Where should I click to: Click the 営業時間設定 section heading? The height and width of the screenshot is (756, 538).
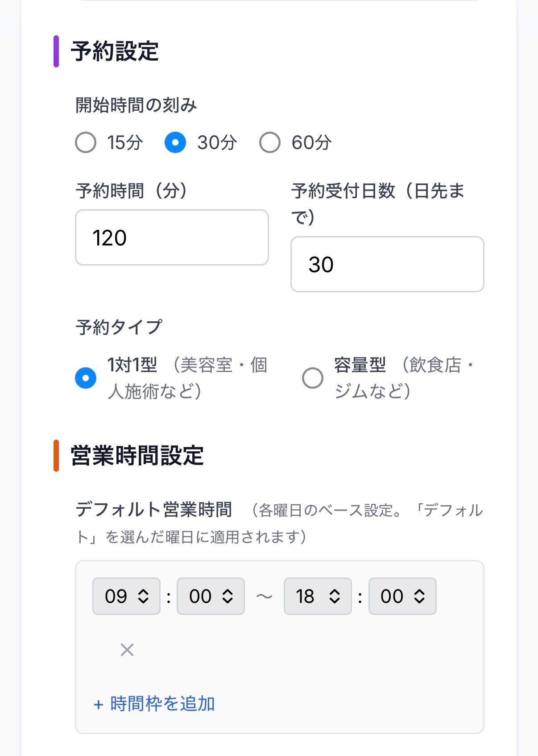(137, 456)
